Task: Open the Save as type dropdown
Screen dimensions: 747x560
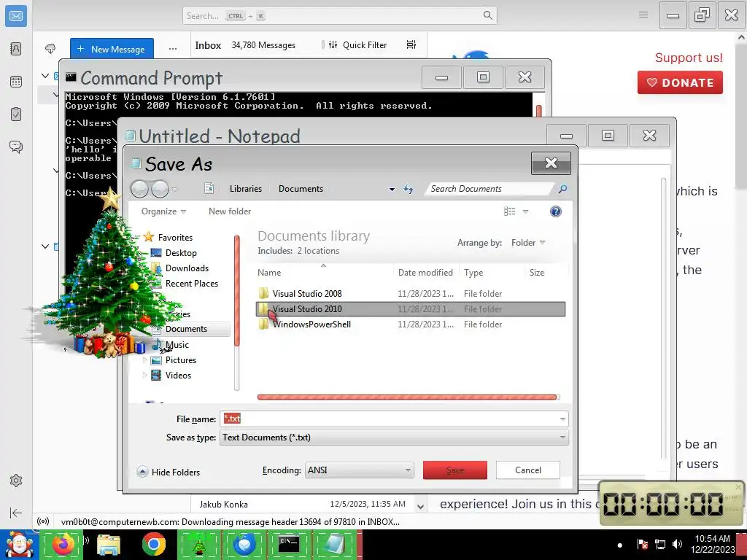Action: point(393,437)
